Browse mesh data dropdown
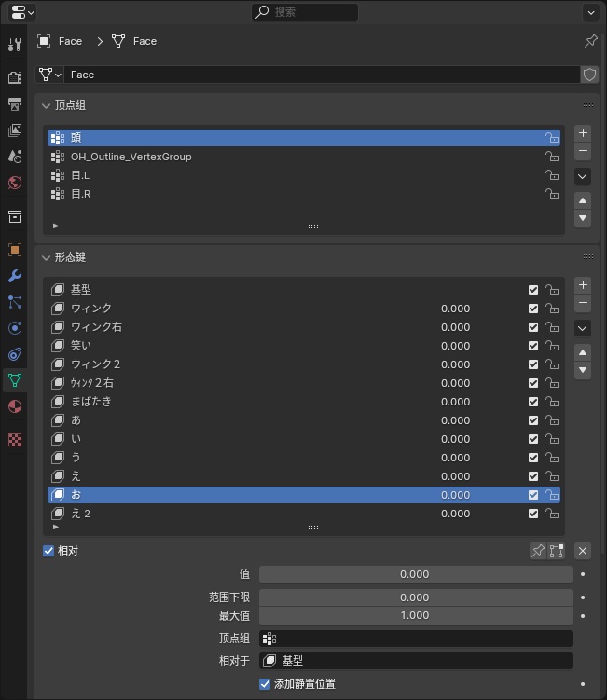Screen dimensions: 607x700 tap(49, 75)
